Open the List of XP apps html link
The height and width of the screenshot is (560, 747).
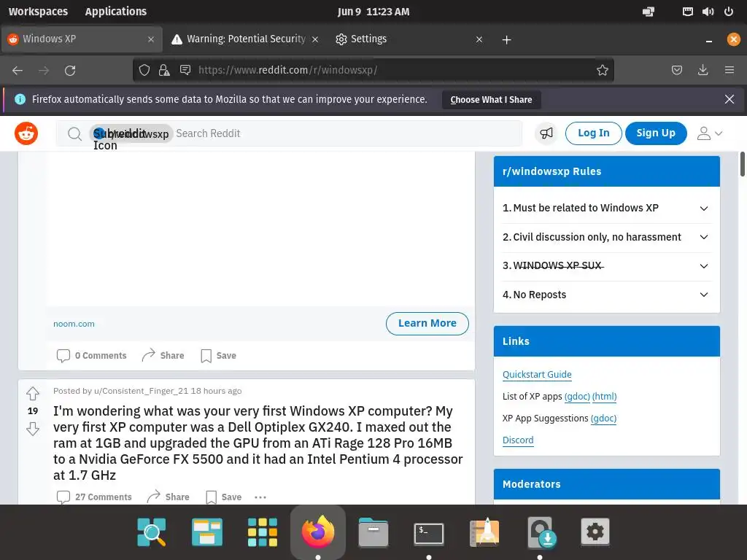(x=604, y=396)
